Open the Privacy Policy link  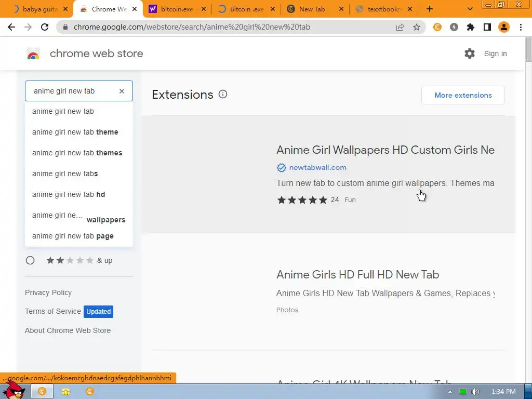(48, 292)
